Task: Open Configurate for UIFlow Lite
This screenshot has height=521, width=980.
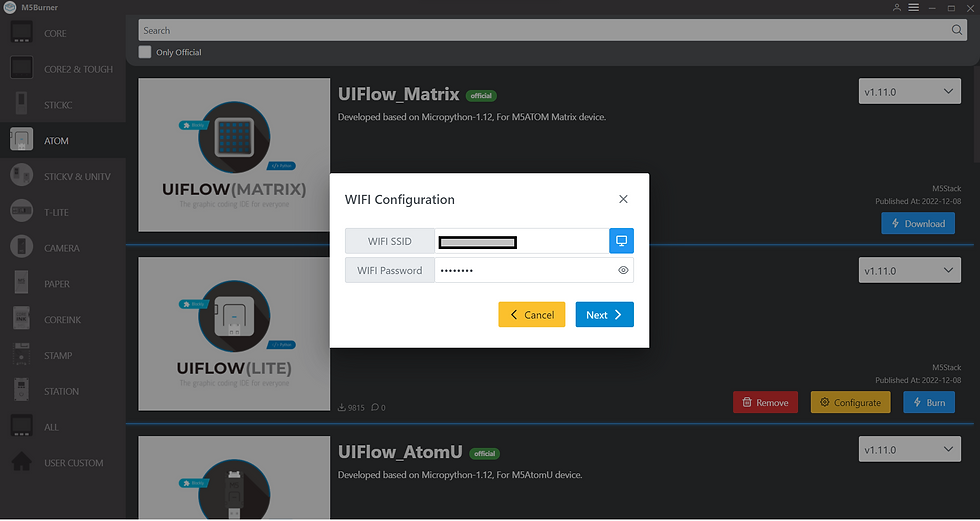Action: point(850,402)
